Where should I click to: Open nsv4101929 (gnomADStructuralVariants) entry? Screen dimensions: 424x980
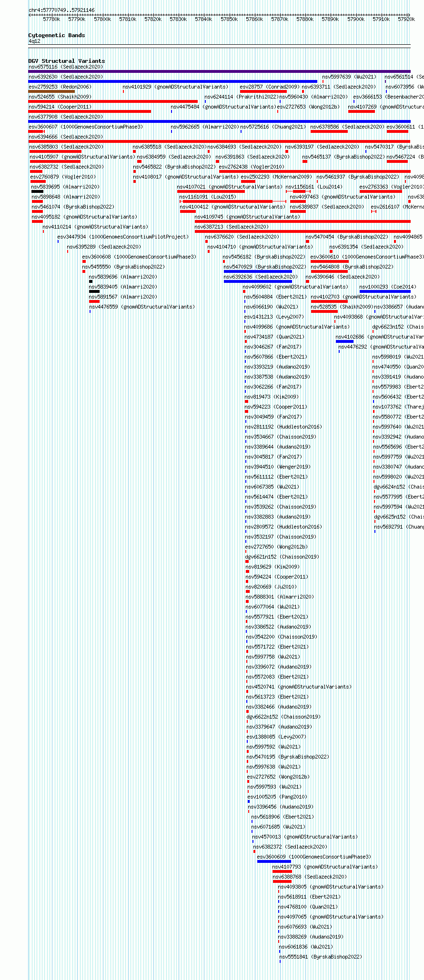175,87
